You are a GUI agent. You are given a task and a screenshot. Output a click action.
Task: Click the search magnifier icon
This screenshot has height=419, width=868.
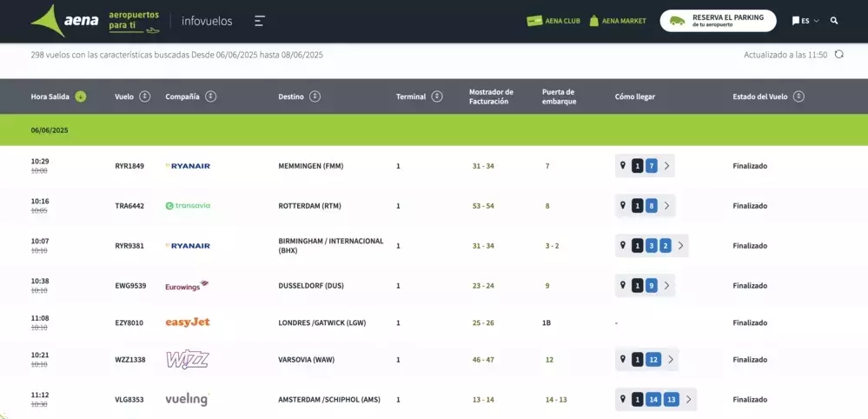[x=834, y=21]
